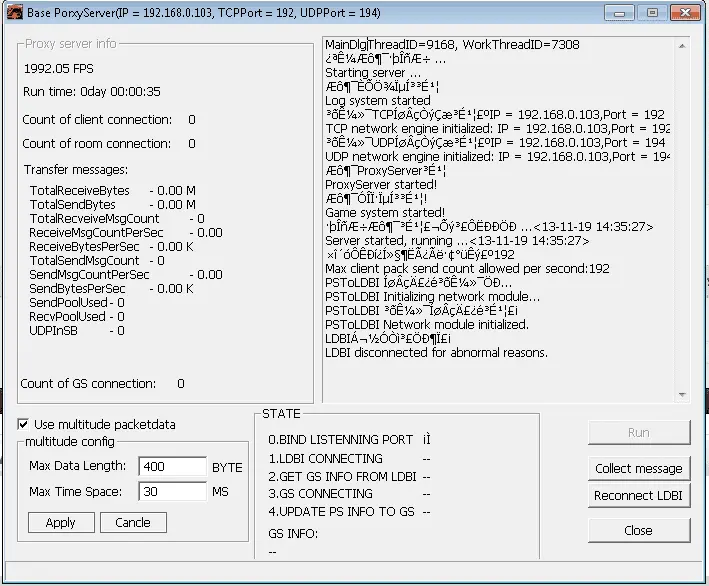Click the disabled Run button

point(639,433)
